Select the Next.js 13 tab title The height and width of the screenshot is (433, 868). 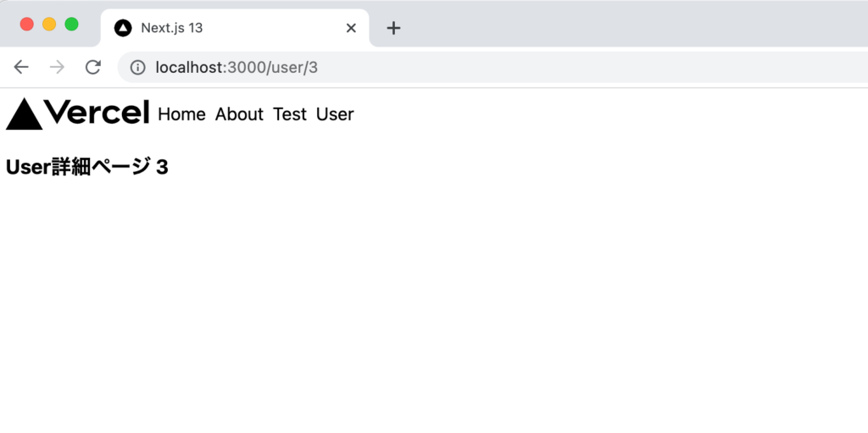[172, 28]
